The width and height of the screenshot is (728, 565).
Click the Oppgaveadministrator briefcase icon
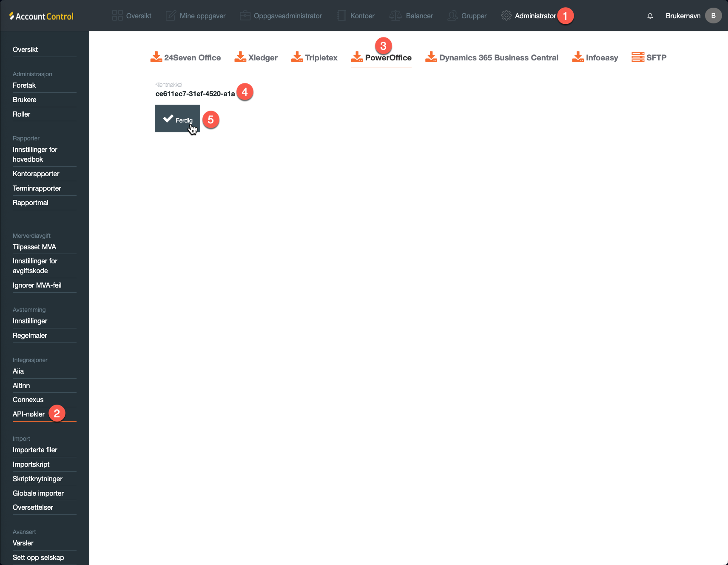(245, 16)
